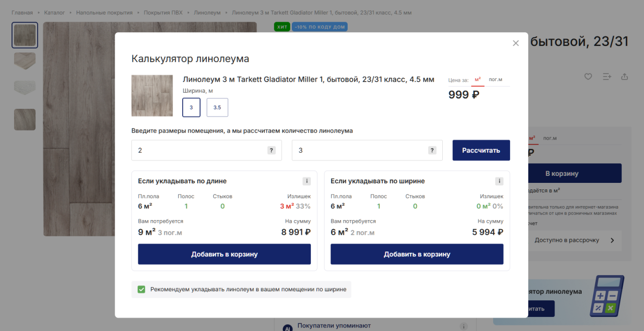
Task: Open 'Покрытия ПВХ' breadcrumb link
Action: [163, 13]
